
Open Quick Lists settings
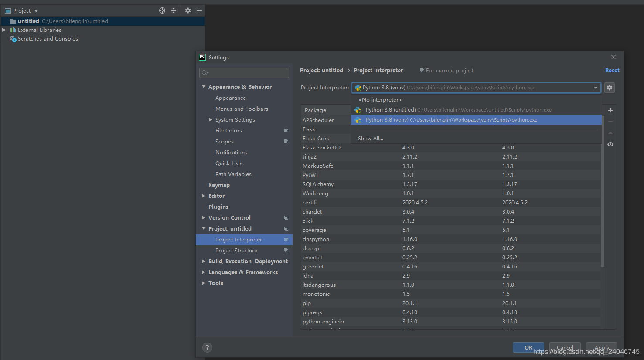click(229, 163)
